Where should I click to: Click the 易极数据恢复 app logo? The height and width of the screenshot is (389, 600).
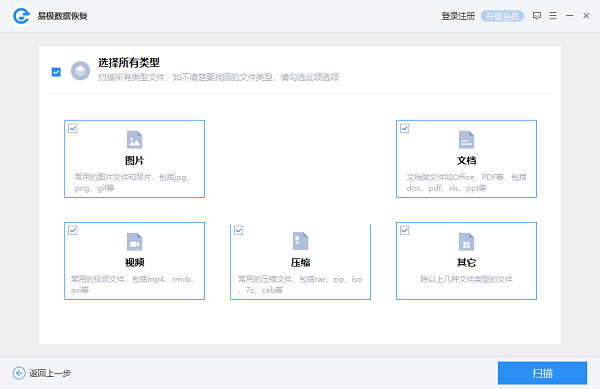tap(21, 16)
